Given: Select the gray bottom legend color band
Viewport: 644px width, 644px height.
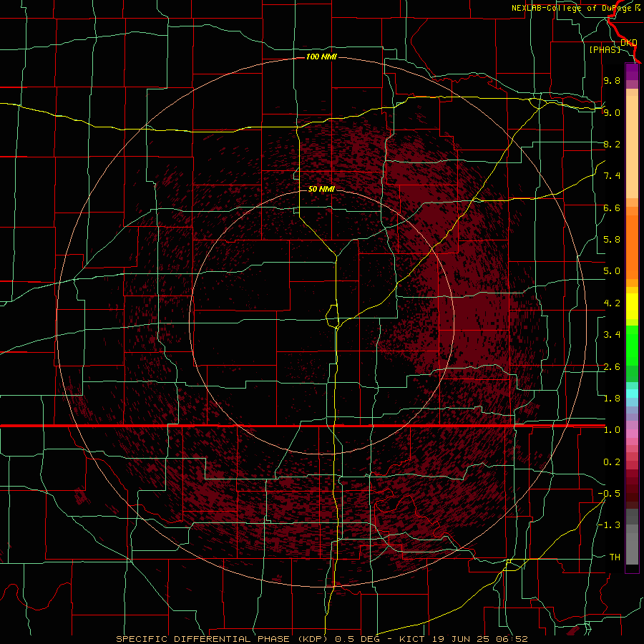Looking at the screenshot, I should [x=632, y=548].
